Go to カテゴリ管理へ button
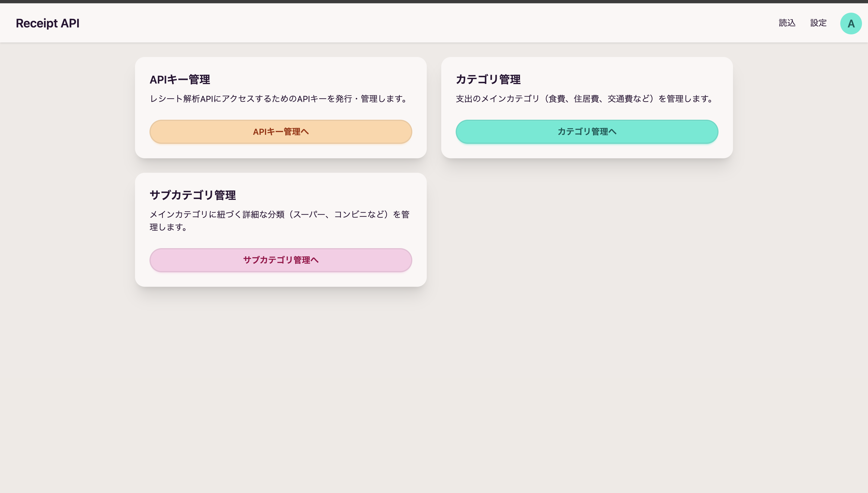 (x=587, y=132)
